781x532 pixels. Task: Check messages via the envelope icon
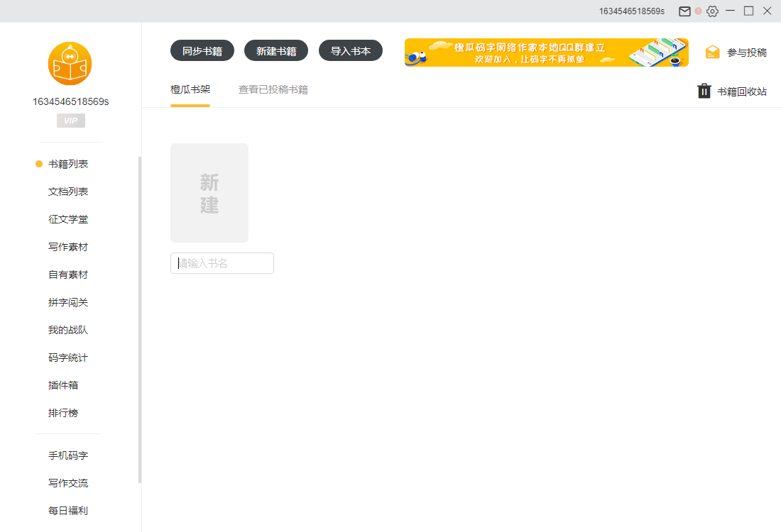tap(684, 11)
